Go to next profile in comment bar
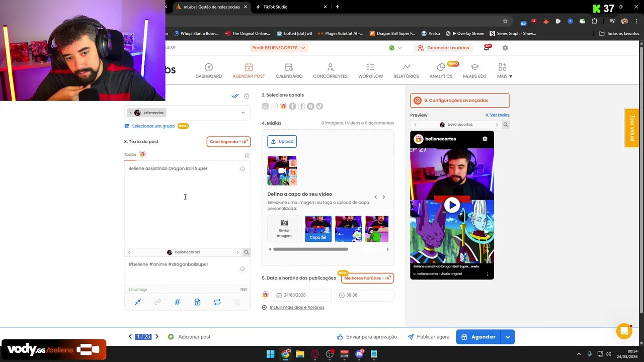644x362 pixels. click(x=237, y=252)
